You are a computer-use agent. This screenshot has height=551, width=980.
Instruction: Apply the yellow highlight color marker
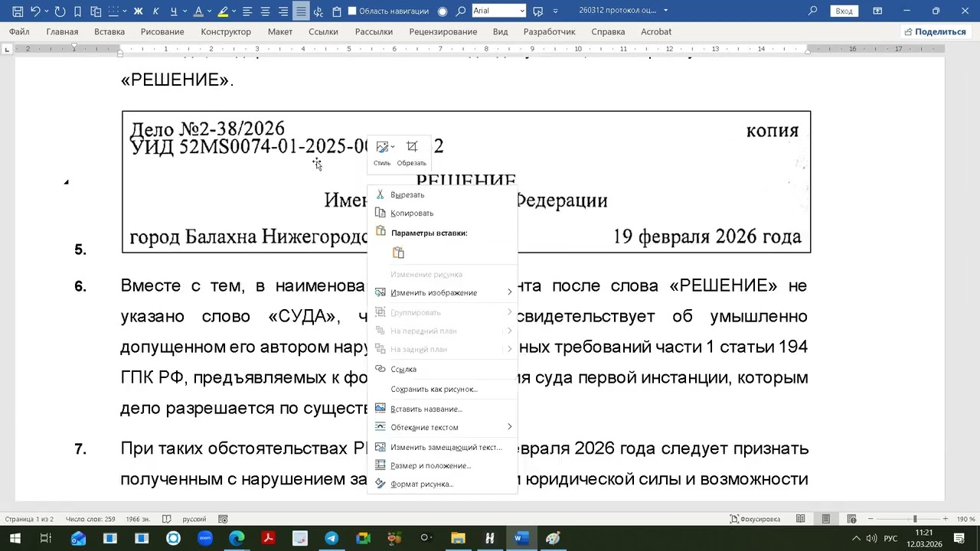click(x=223, y=11)
